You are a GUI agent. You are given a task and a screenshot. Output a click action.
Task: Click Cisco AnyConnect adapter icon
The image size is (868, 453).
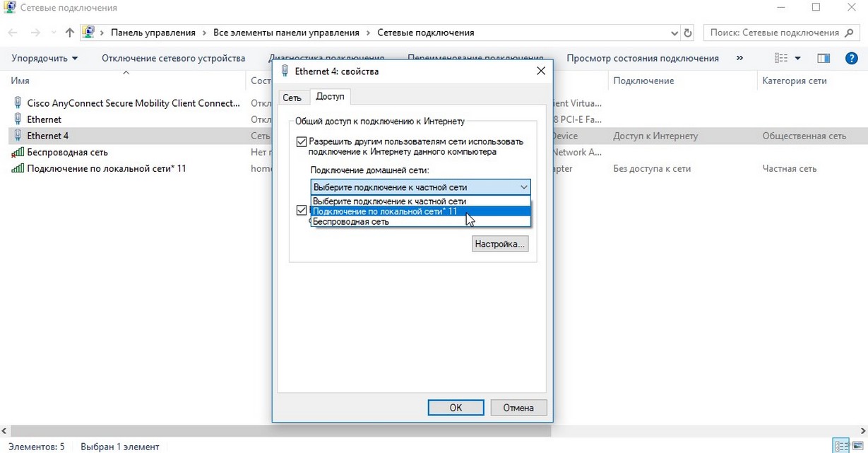pos(18,103)
